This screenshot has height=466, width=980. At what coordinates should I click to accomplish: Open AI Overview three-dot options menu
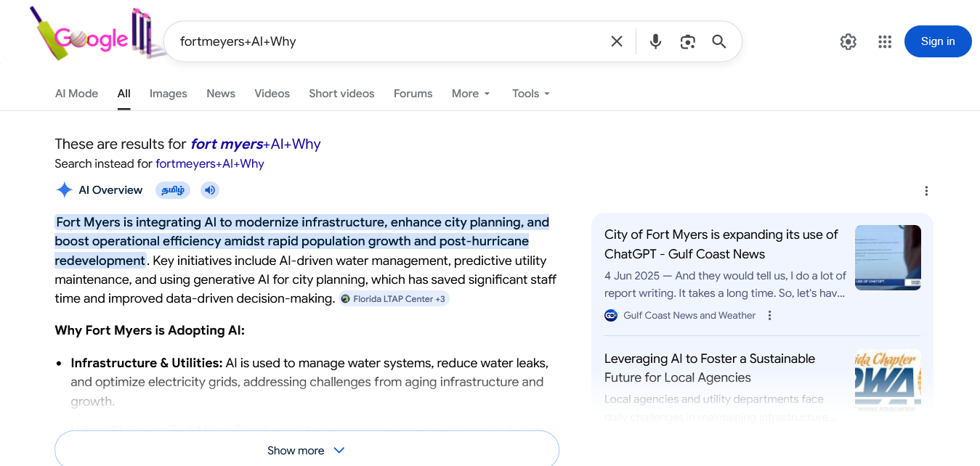point(926,191)
